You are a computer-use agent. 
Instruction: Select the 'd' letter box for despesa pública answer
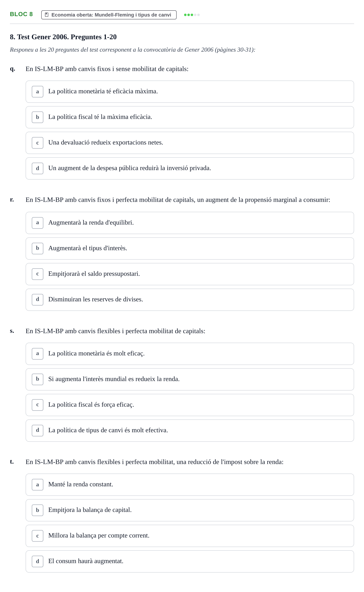click(x=38, y=168)
